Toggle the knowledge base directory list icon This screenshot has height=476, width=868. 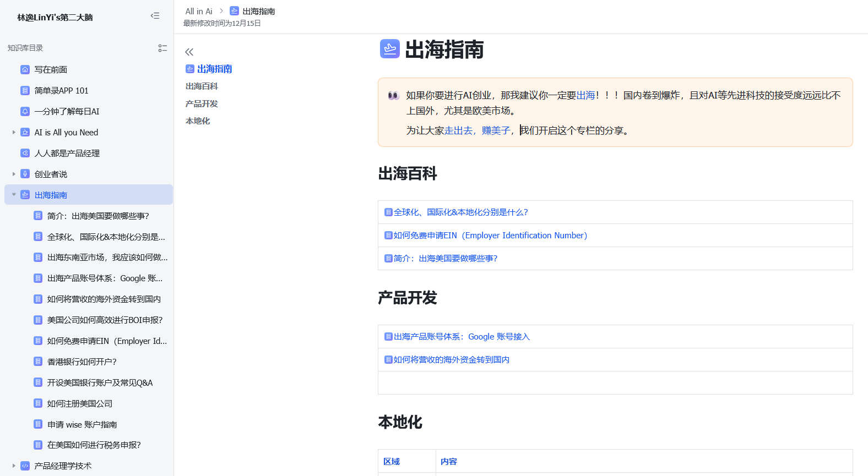click(x=162, y=48)
